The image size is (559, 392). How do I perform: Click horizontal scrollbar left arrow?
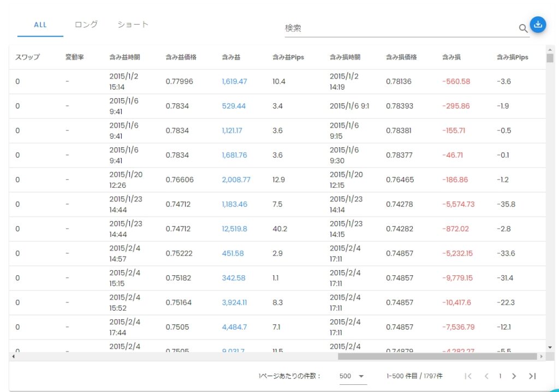[x=13, y=357]
